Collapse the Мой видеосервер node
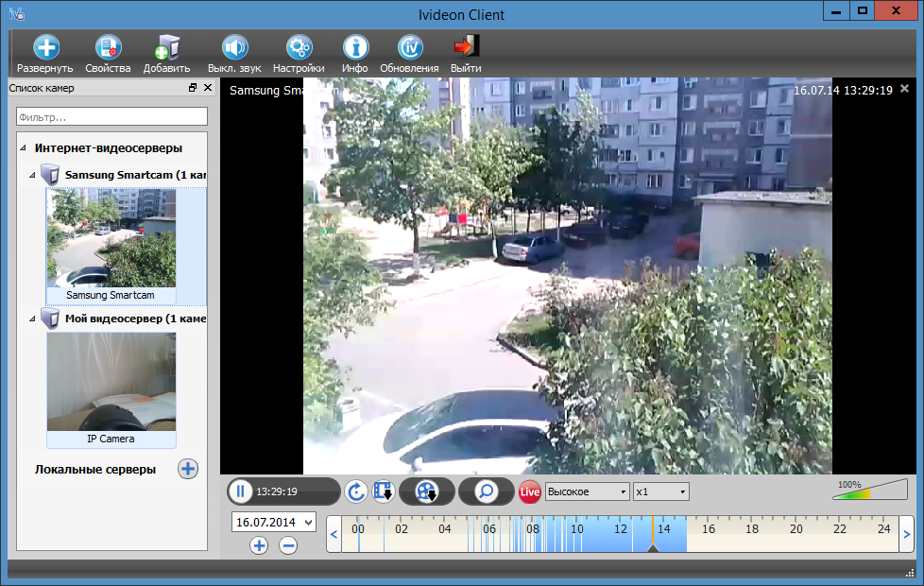This screenshot has height=586, width=924. pos(32,319)
